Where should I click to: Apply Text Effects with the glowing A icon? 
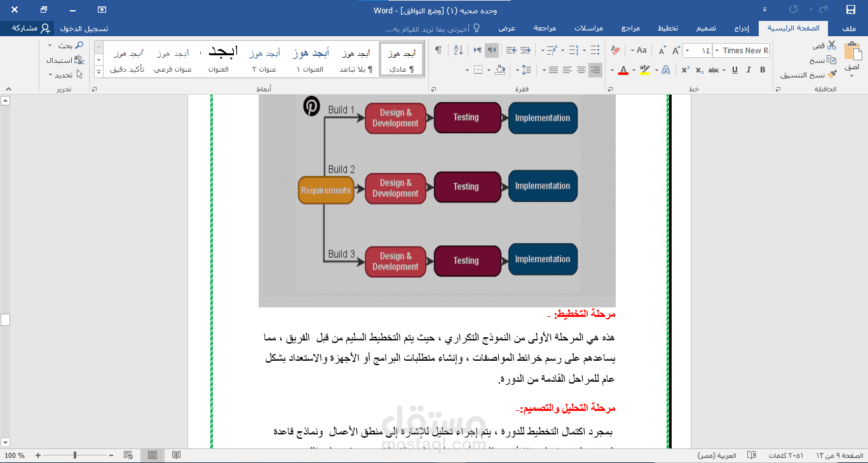coord(666,70)
